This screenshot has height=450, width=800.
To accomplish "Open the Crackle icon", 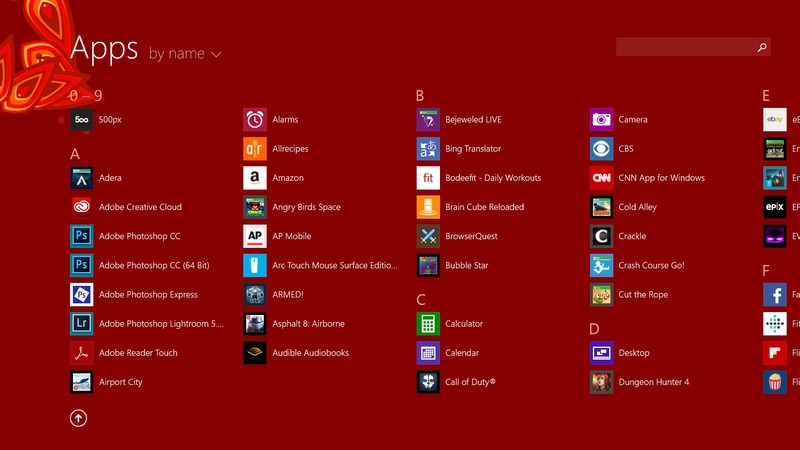I will [602, 236].
